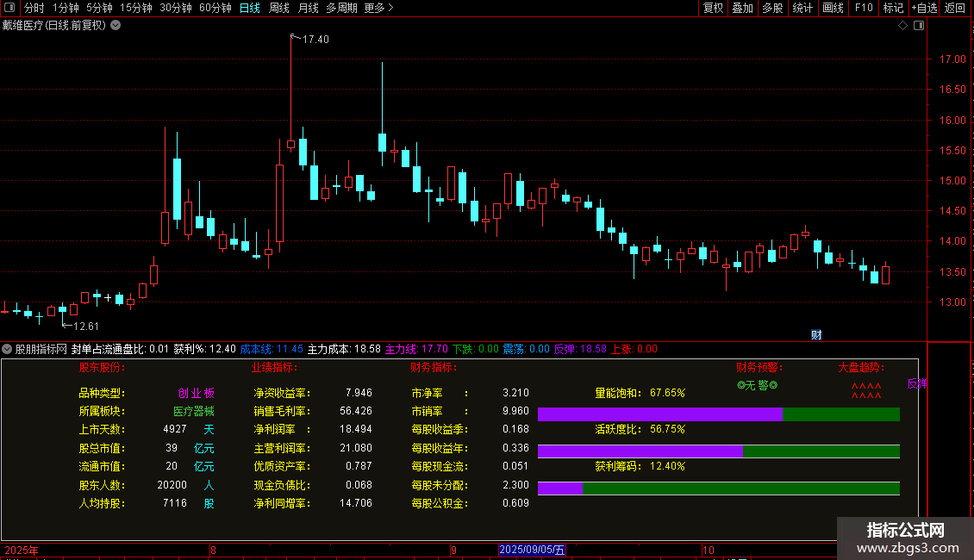This screenshot has height=560, width=974.
Task: Click 标记 to mark the stock
Action: 893,9
